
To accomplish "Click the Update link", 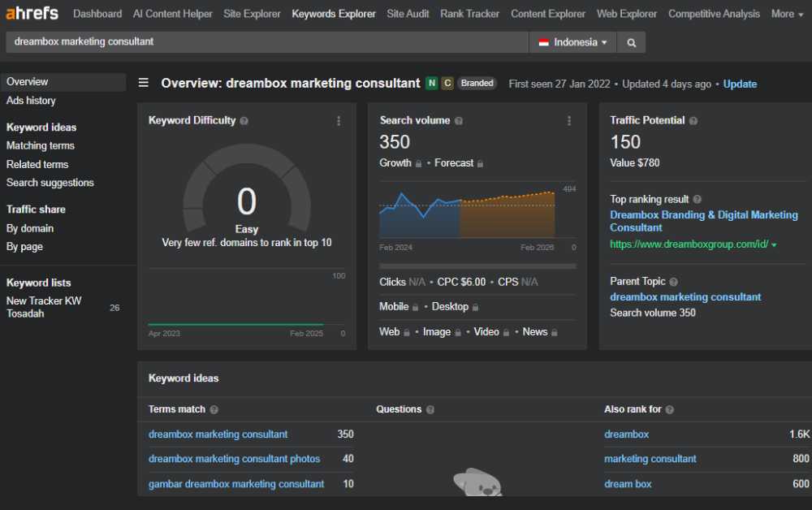I will tap(740, 84).
